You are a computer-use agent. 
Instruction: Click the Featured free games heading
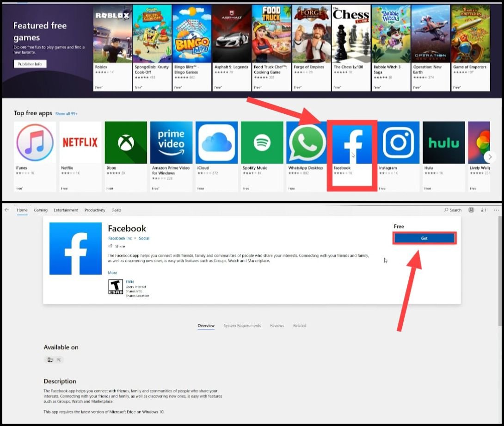point(40,31)
